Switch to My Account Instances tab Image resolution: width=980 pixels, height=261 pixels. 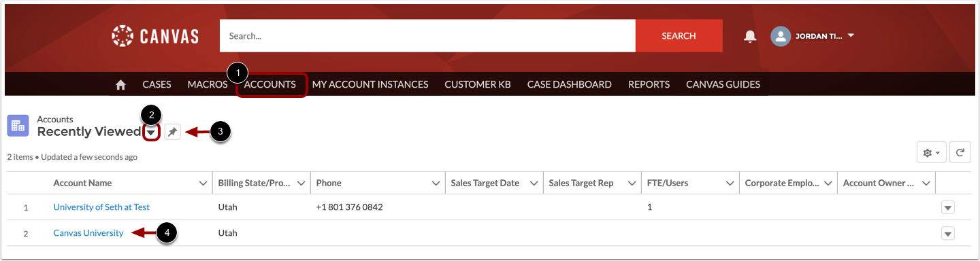pyautogui.click(x=370, y=85)
